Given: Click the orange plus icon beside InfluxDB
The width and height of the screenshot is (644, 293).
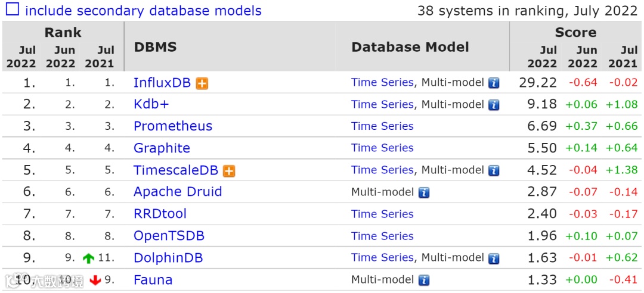Looking at the screenshot, I should click(x=202, y=83).
